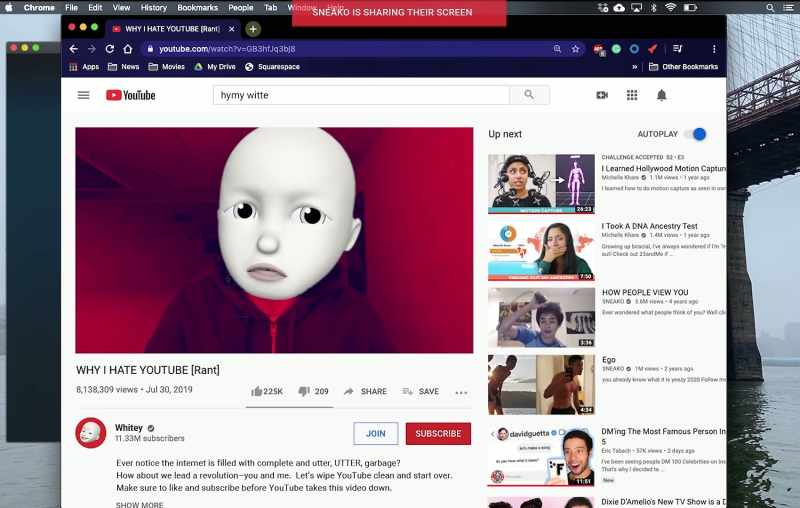Click the YouTube search magnifier button

point(529,95)
